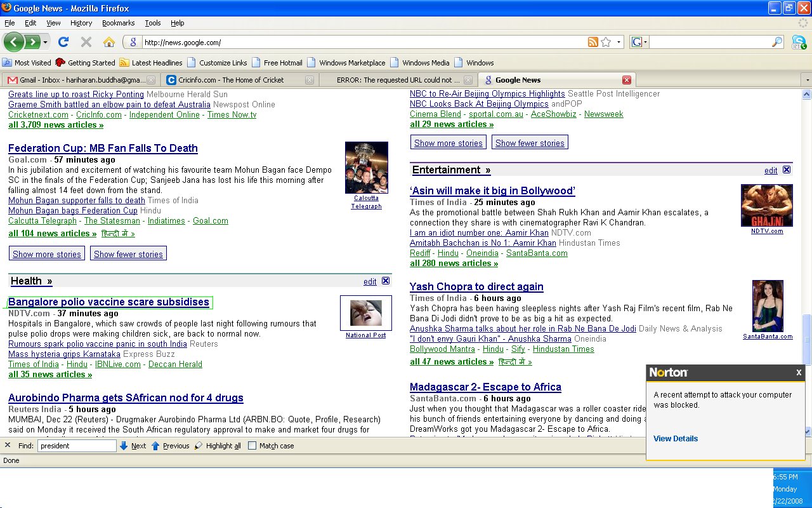Subscribe via the RSS feed icon

click(593, 42)
